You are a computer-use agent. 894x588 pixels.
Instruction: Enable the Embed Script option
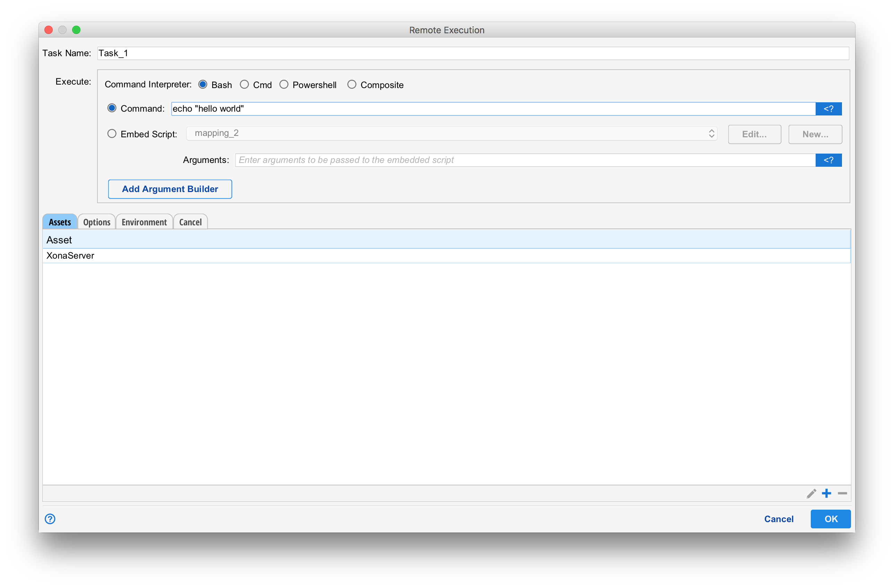coord(112,134)
